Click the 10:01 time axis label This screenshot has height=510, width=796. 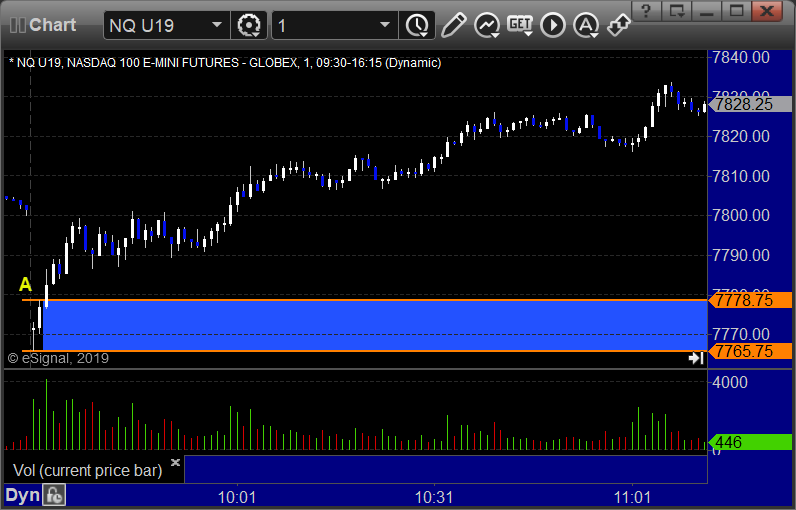[x=237, y=497]
